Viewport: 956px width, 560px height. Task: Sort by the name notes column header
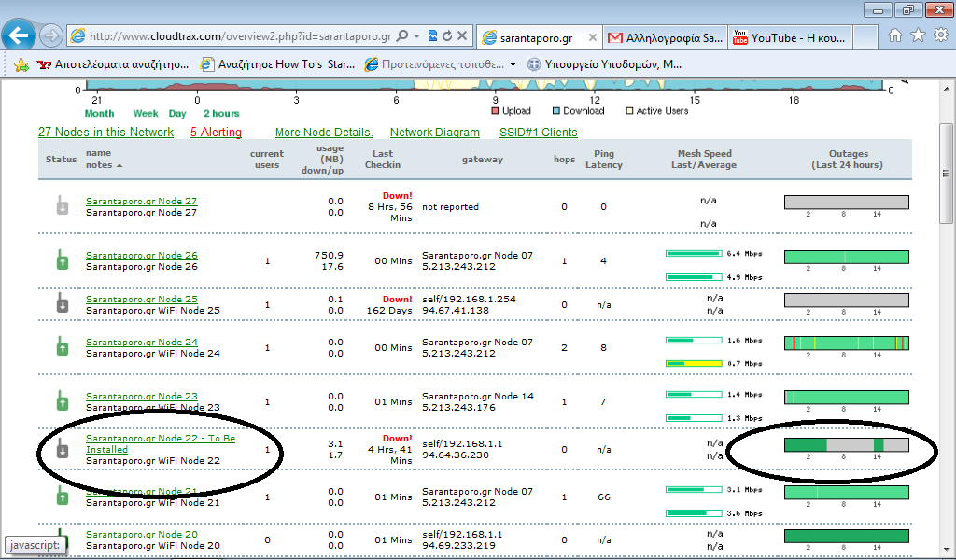[x=103, y=159]
